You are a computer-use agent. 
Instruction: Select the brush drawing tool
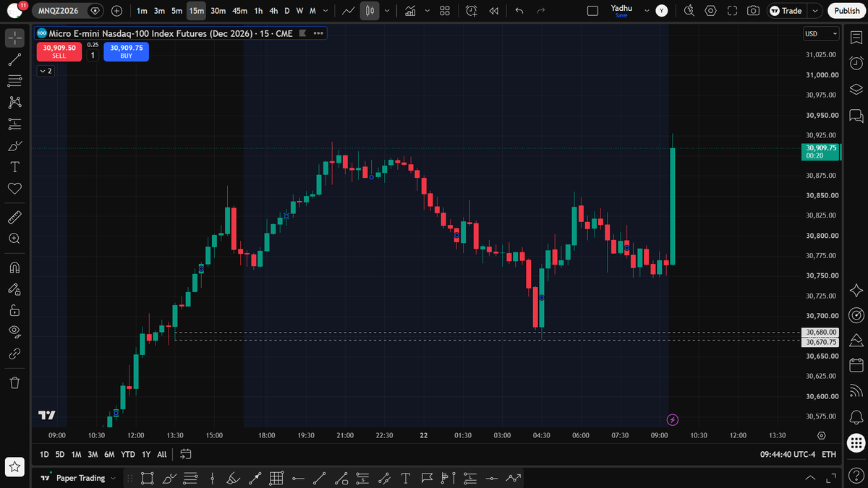tap(14, 145)
